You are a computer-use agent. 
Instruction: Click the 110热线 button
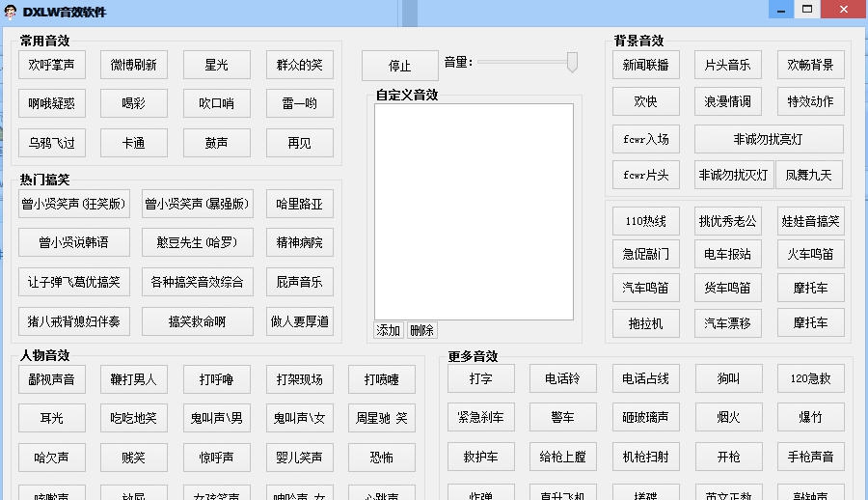(x=645, y=221)
